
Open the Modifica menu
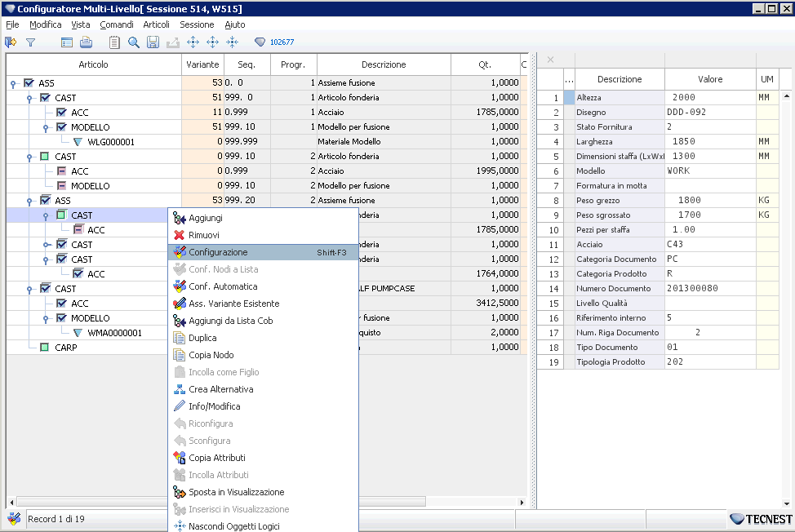coord(45,24)
